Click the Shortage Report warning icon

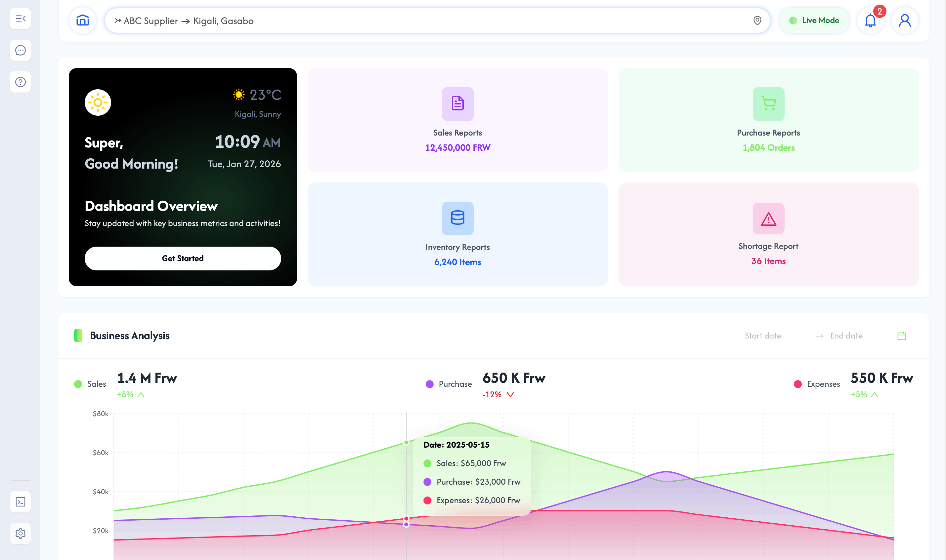(768, 219)
